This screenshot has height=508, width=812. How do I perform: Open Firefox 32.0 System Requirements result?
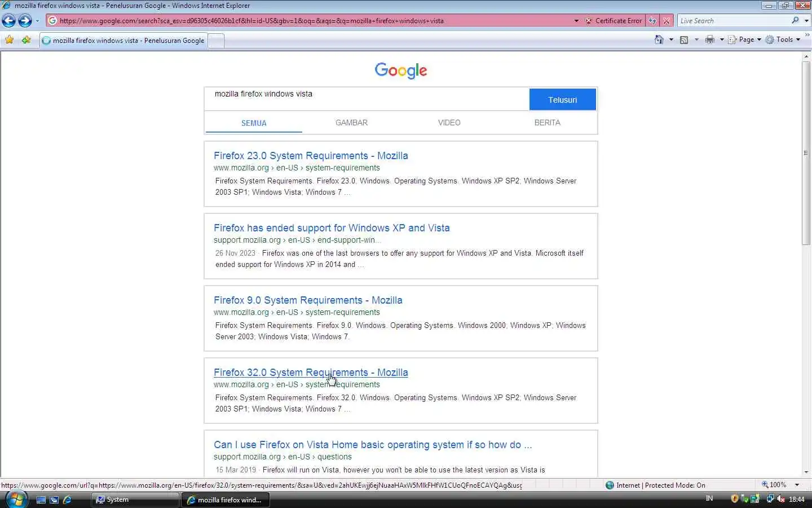pos(311,373)
